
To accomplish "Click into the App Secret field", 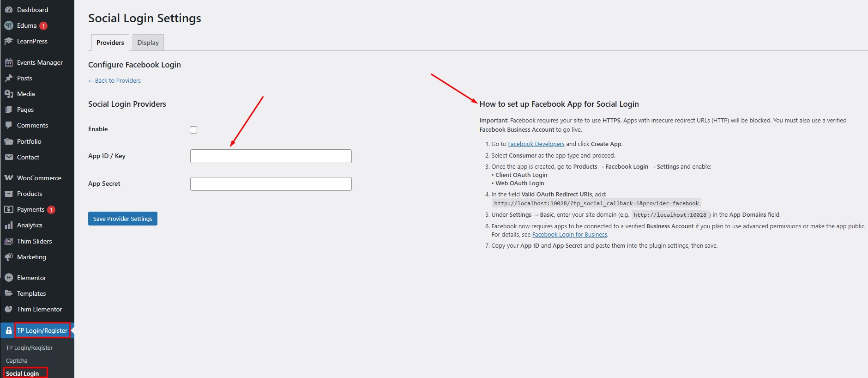I will pyautogui.click(x=271, y=184).
